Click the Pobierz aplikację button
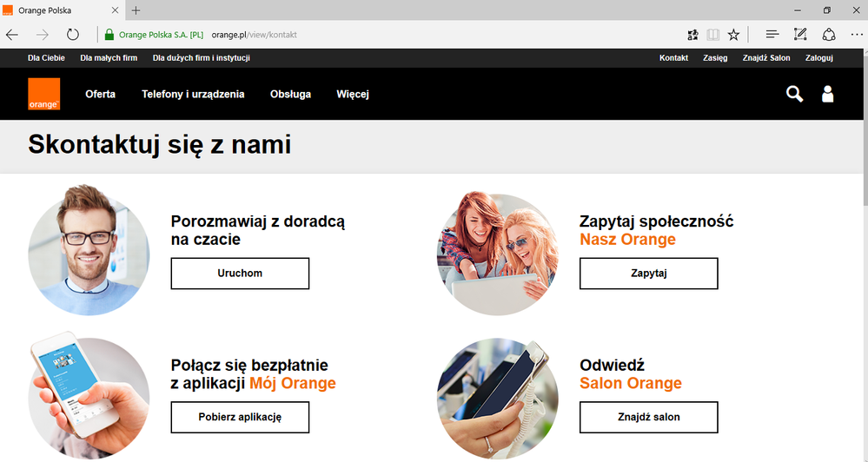Image resolution: width=868 pixels, height=462 pixels. pos(240,417)
